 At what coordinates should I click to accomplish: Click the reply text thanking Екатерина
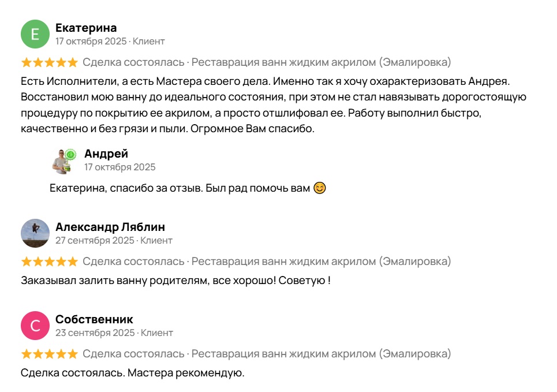[x=180, y=189]
